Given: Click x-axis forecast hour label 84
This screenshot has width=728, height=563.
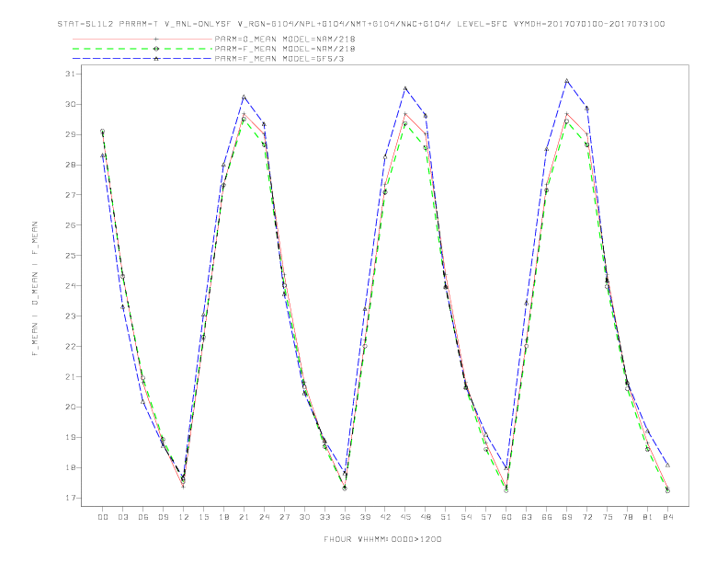Looking at the screenshot, I should point(668,517).
